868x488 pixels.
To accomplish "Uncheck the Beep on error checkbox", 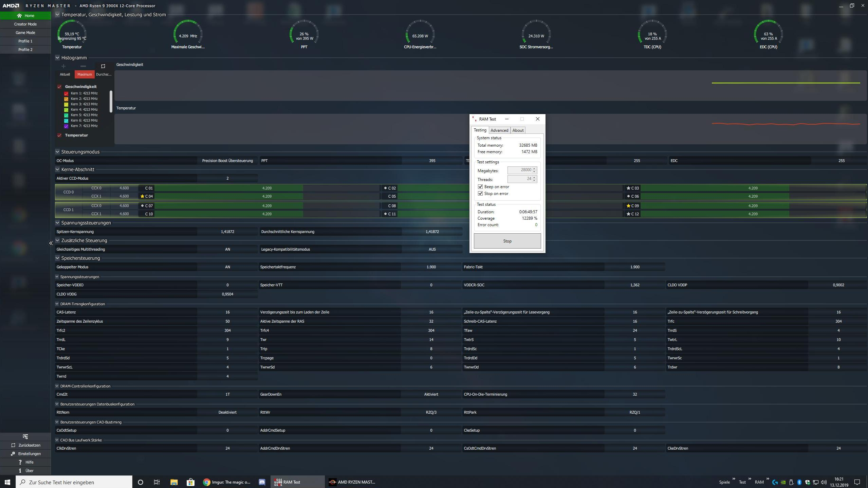I will click(x=480, y=187).
